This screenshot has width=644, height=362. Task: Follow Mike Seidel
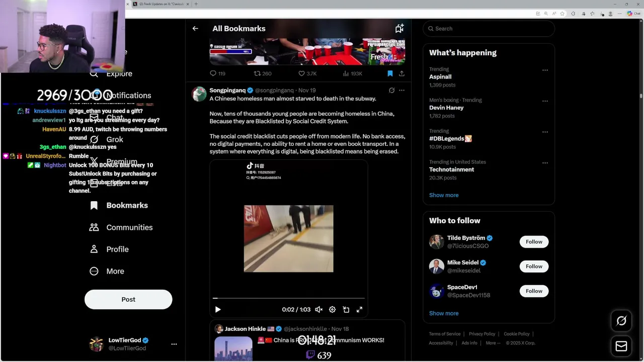pos(534,266)
